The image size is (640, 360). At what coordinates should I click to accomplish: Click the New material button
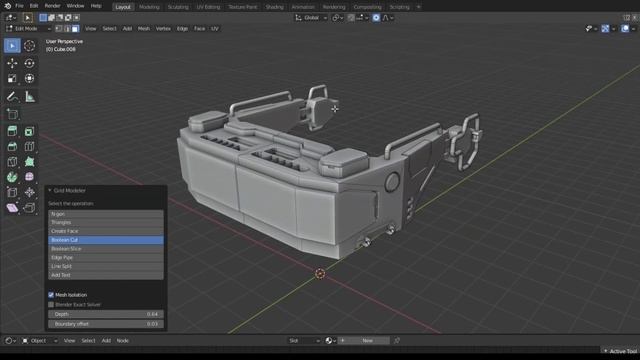pyautogui.click(x=364, y=340)
